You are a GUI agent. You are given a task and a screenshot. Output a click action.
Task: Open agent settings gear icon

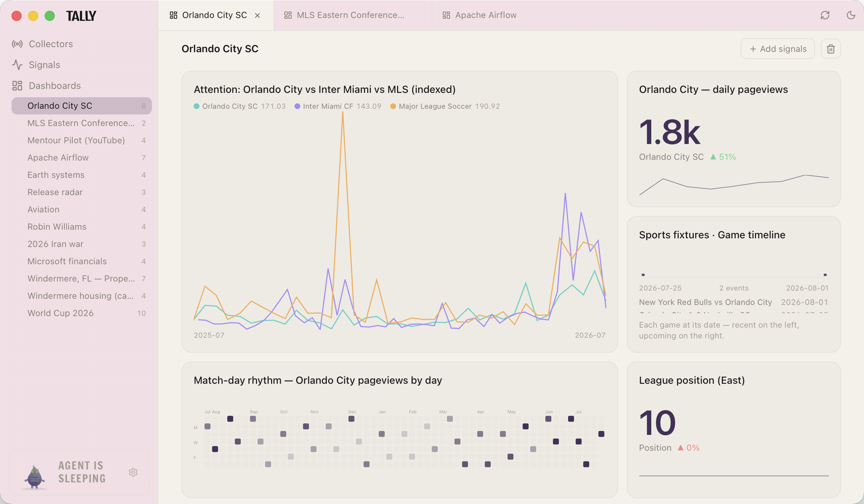point(133,472)
